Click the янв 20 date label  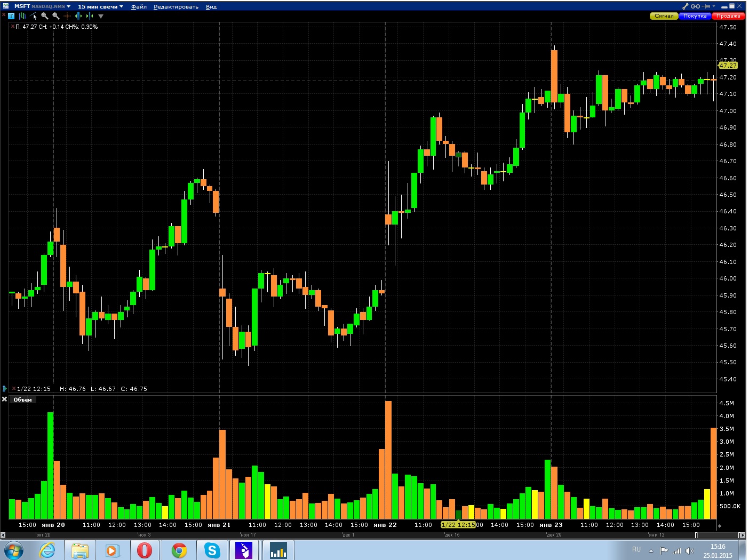(53, 525)
